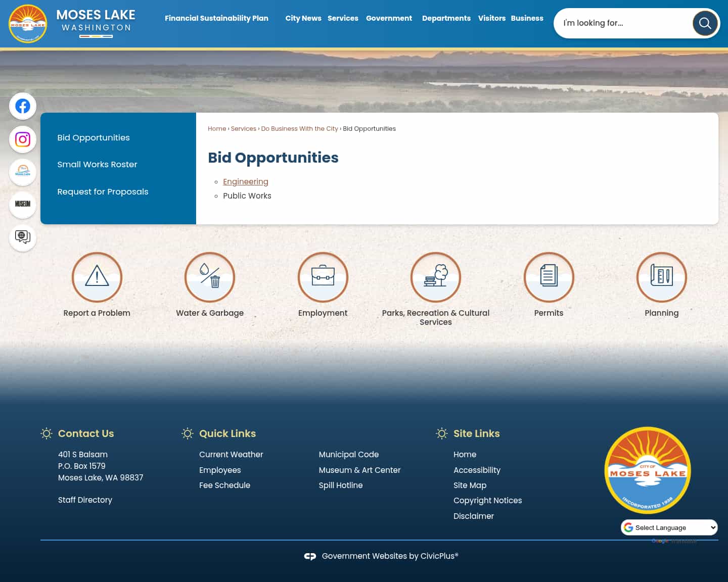Select the Water & Garbage icon
The height and width of the screenshot is (582, 728).
point(210,277)
